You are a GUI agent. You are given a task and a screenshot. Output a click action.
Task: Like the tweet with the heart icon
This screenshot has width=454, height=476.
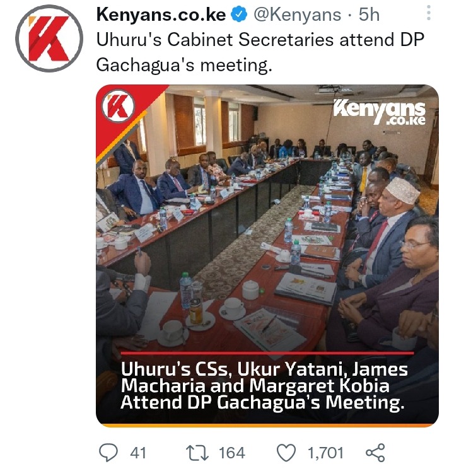tap(286, 453)
